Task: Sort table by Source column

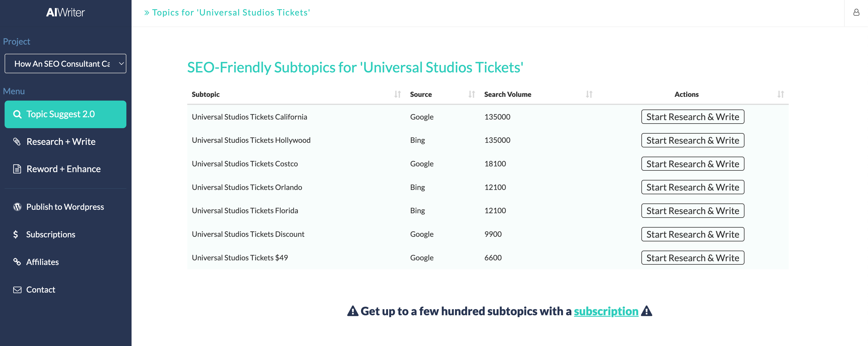Action: (471, 95)
